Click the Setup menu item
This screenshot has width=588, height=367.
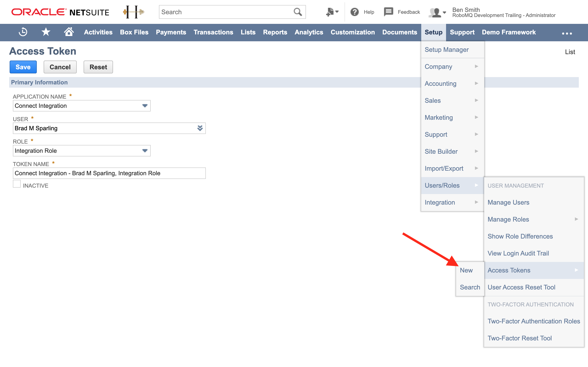433,32
